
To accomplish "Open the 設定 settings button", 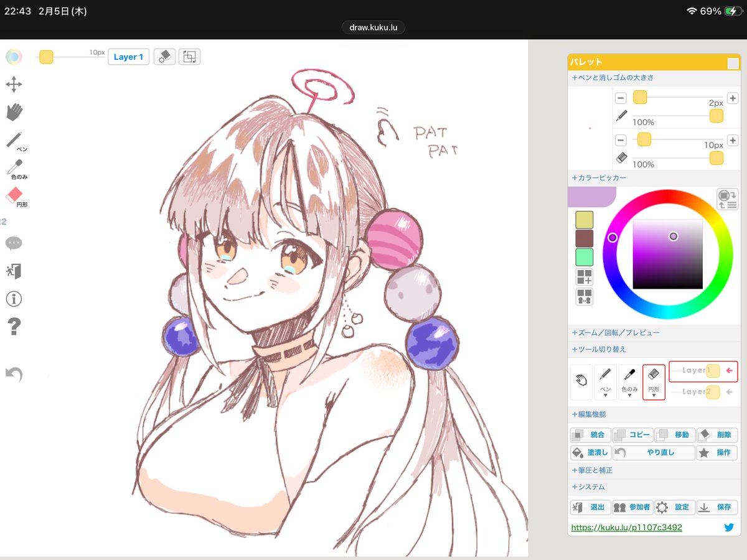I will [675, 507].
